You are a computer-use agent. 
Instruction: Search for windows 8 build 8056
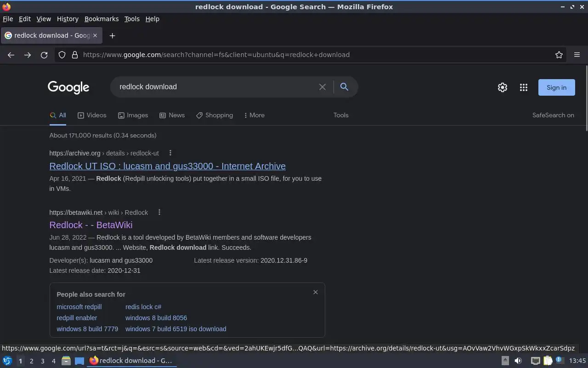click(156, 318)
